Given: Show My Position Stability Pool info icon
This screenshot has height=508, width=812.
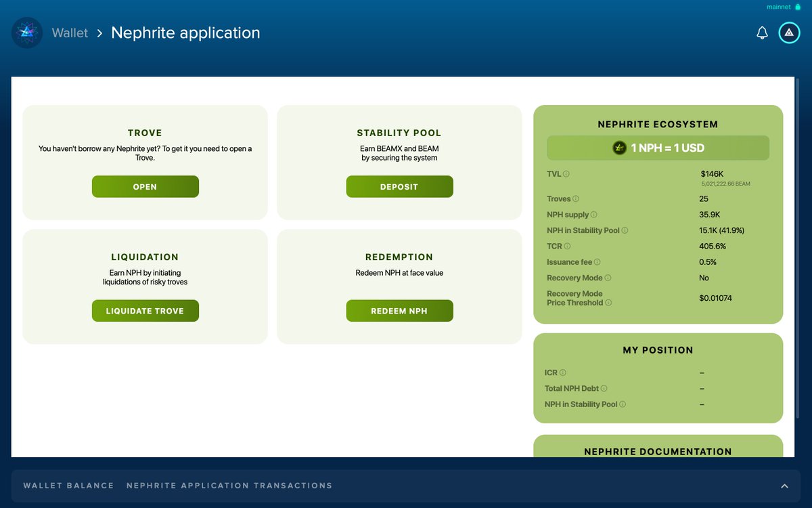Looking at the screenshot, I should tap(623, 404).
